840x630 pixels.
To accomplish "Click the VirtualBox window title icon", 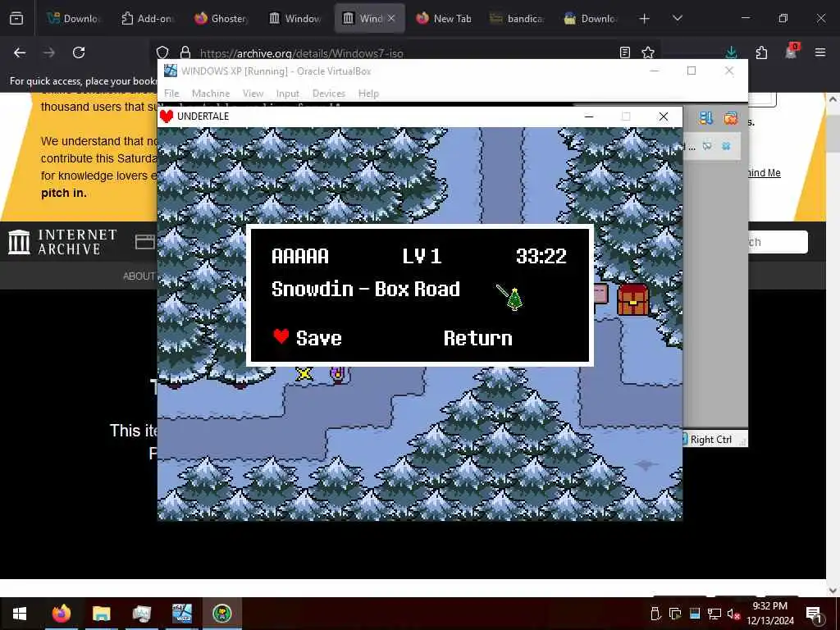I will (x=171, y=71).
